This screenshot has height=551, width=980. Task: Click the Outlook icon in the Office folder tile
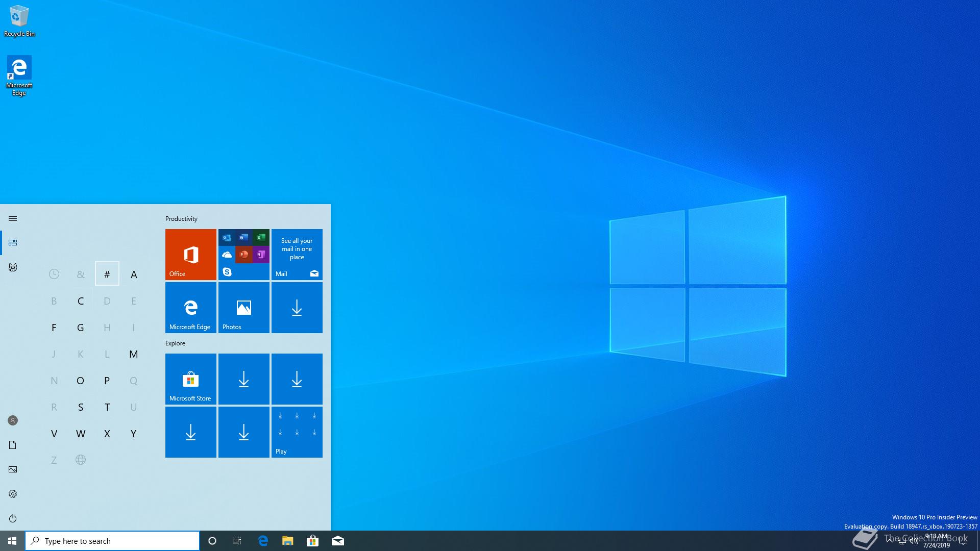click(227, 237)
